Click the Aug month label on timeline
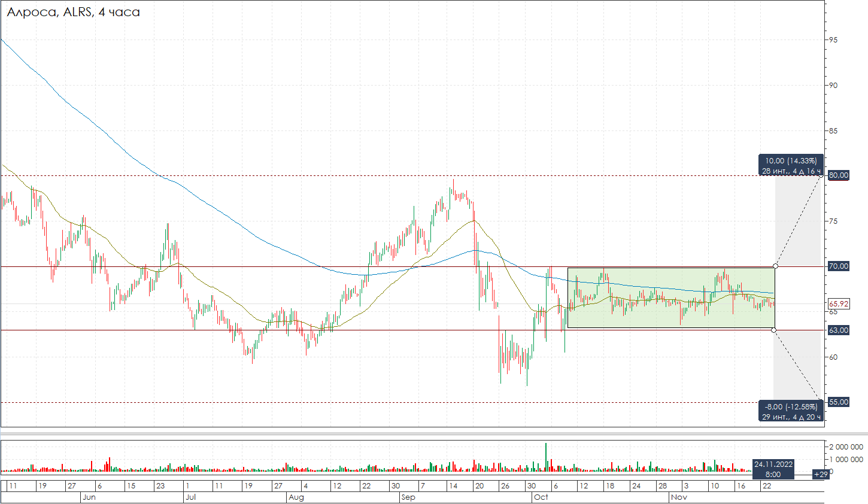868x504 pixels. [296, 497]
